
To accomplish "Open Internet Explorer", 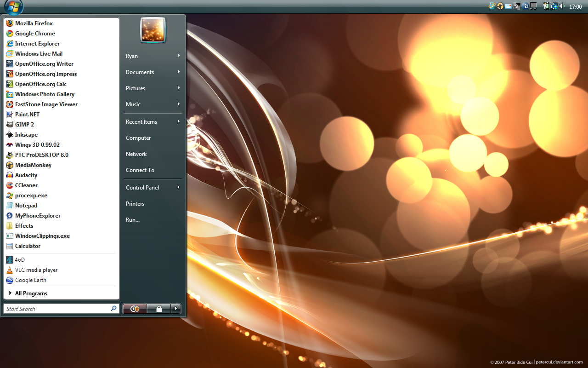I will 62,44.
